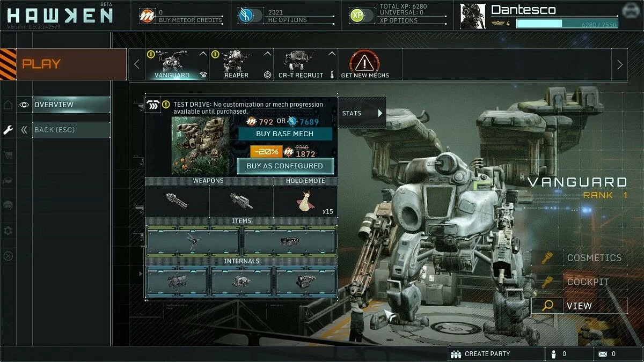
Task: Click the orange Play button
Action: 71,64
